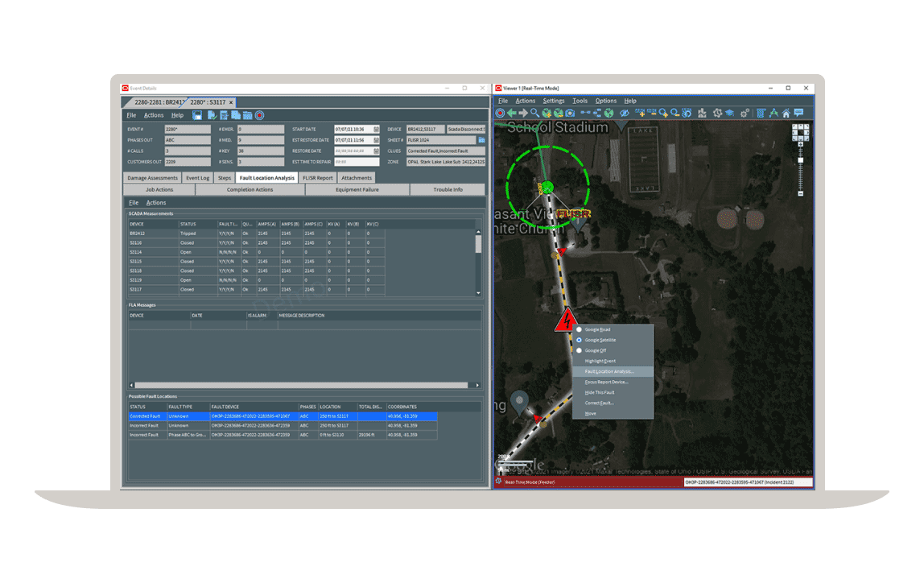Click the Phases Out field showing ABC
Viewport: 924px width, 583px height.
(188, 140)
